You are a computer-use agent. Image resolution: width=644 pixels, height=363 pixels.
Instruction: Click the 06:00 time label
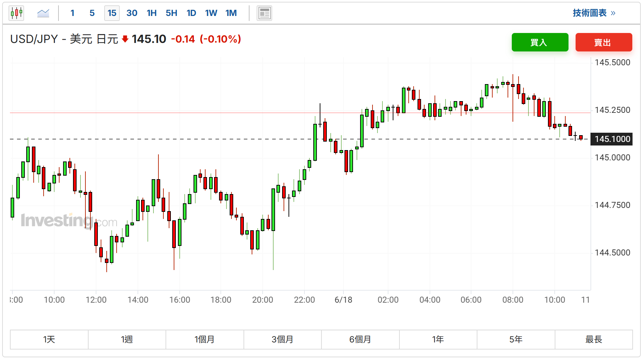[x=471, y=300]
